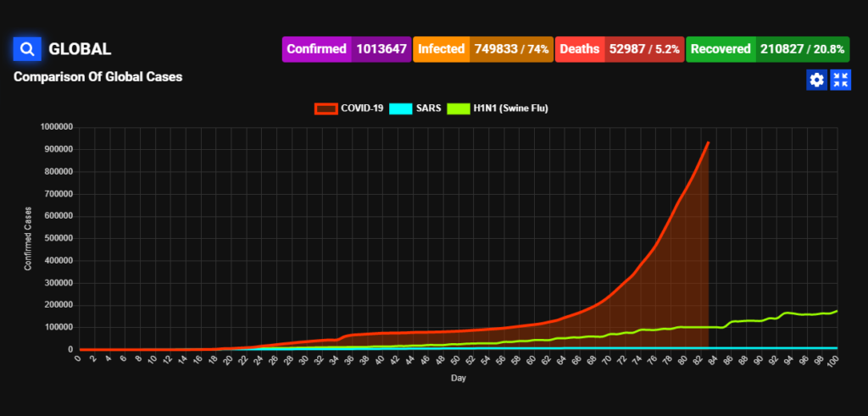Click the GLOBAL region title
This screenshot has height=416, width=868.
(81, 49)
